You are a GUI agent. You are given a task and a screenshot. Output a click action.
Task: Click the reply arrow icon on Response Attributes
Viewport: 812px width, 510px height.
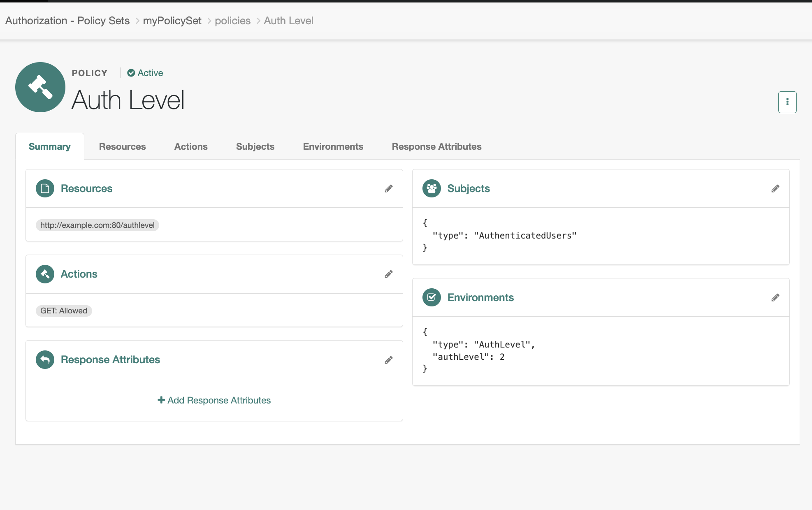[x=45, y=359]
